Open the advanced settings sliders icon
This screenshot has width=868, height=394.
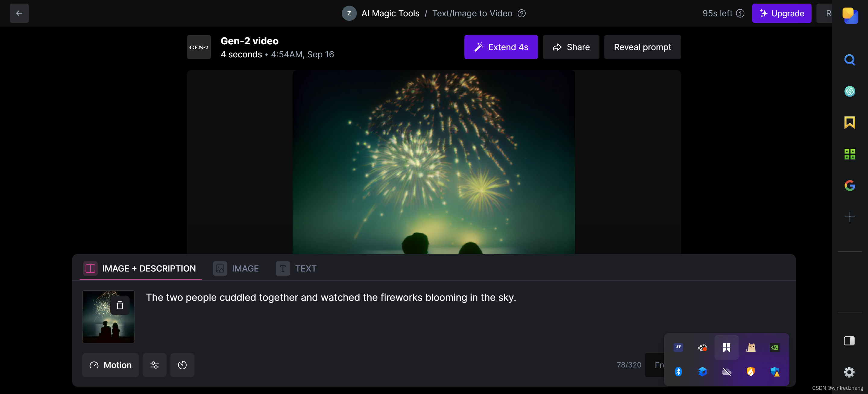(155, 365)
